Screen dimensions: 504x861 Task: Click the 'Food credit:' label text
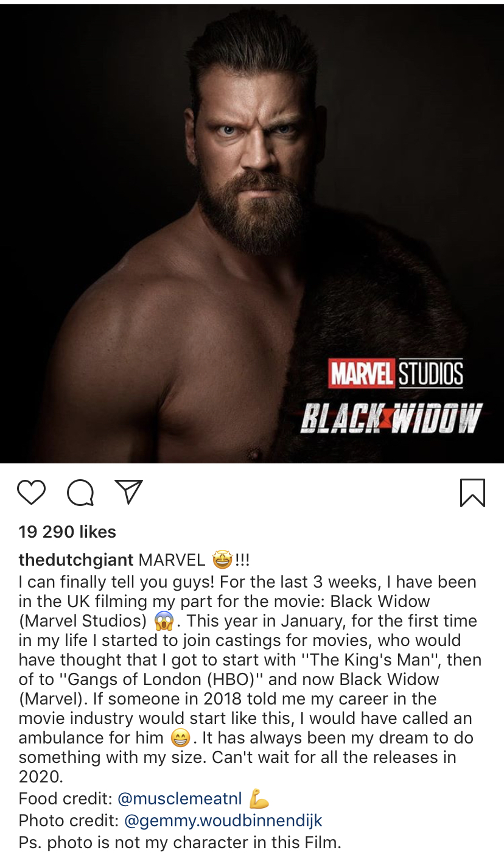(x=66, y=798)
